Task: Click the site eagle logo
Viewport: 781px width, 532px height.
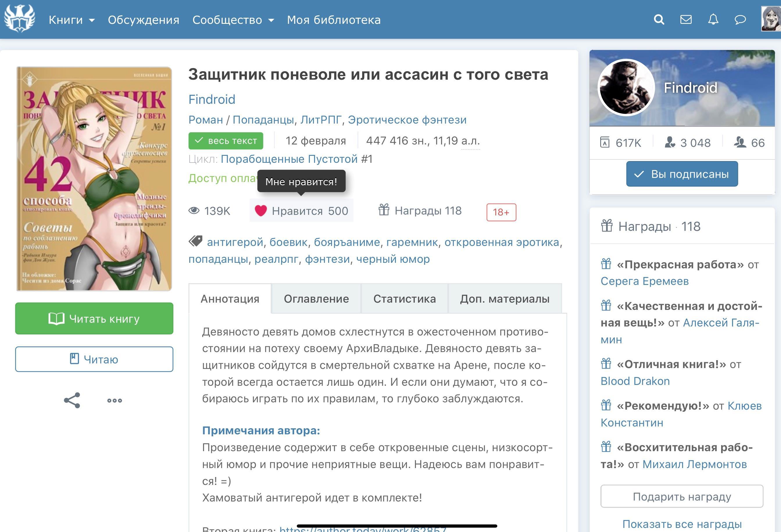Action: pyautogui.click(x=19, y=19)
